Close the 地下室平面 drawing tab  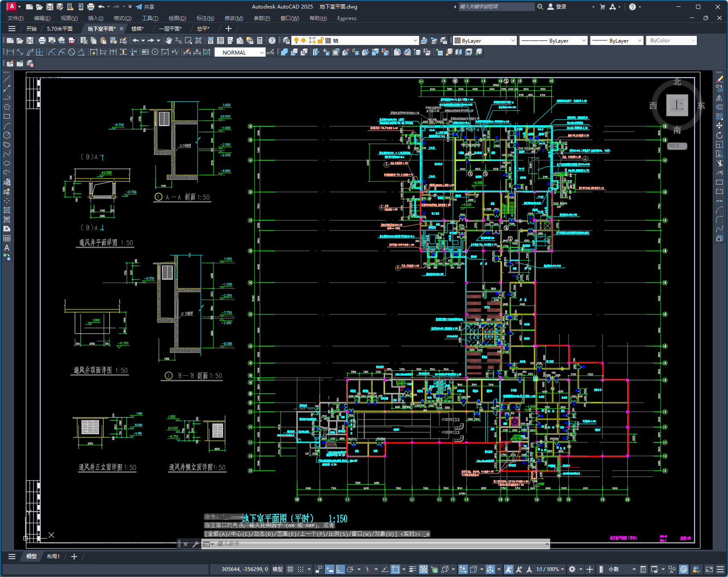122,29
